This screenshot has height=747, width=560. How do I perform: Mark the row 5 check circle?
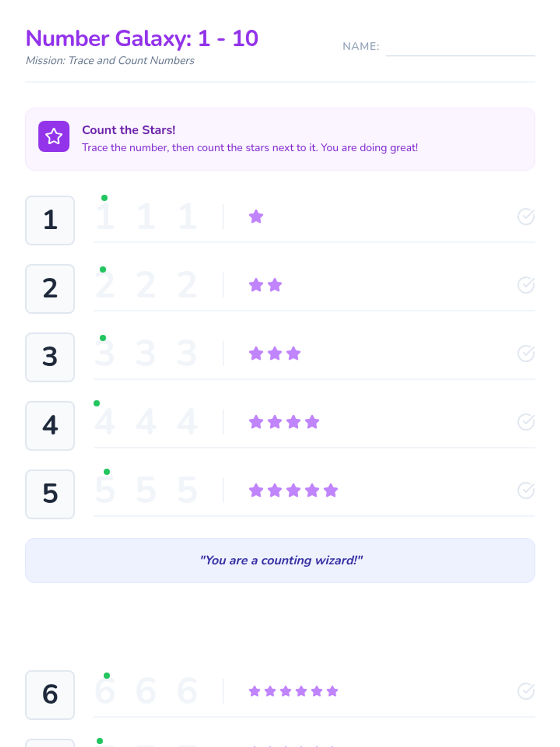tap(525, 490)
